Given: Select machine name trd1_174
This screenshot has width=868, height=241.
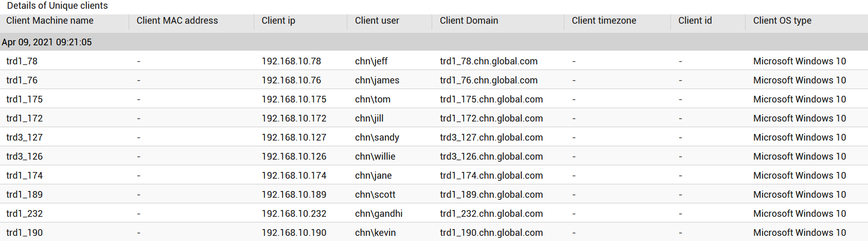Looking at the screenshot, I should (x=24, y=176).
